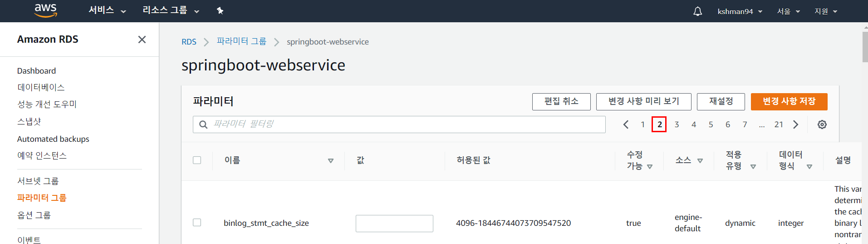Image resolution: width=868 pixels, height=244 pixels.
Task: Open 예약 인스턴스 in the sidebar
Action: pos(42,155)
